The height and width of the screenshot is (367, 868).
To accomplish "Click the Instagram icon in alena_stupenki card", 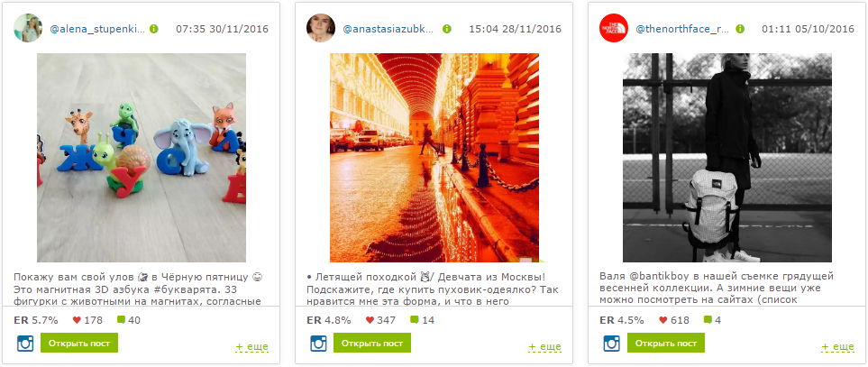I will point(25,344).
